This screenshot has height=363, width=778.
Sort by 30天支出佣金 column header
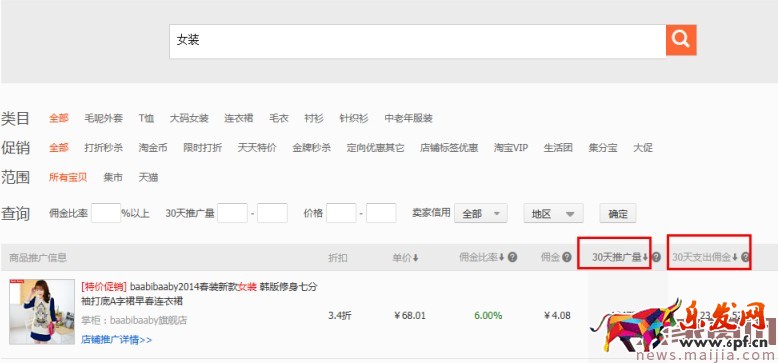click(x=705, y=257)
